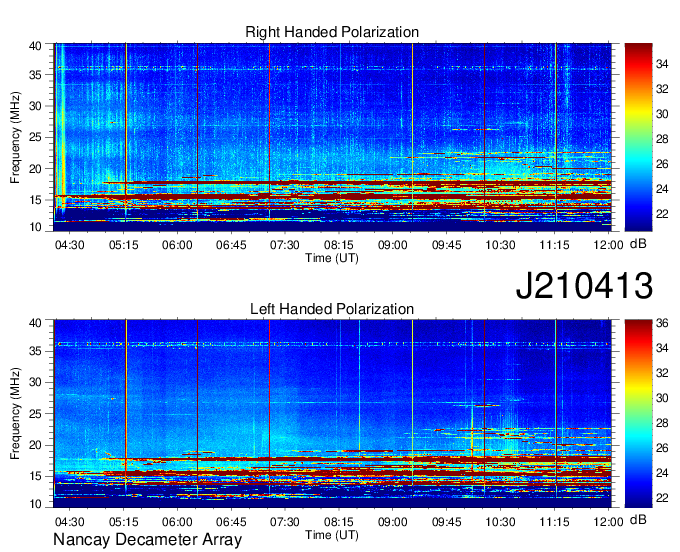The image size is (680, 552).
Task: Click the 10:30 time tick on lower plot
Action: pyautogui.click(x=500, y=522)
